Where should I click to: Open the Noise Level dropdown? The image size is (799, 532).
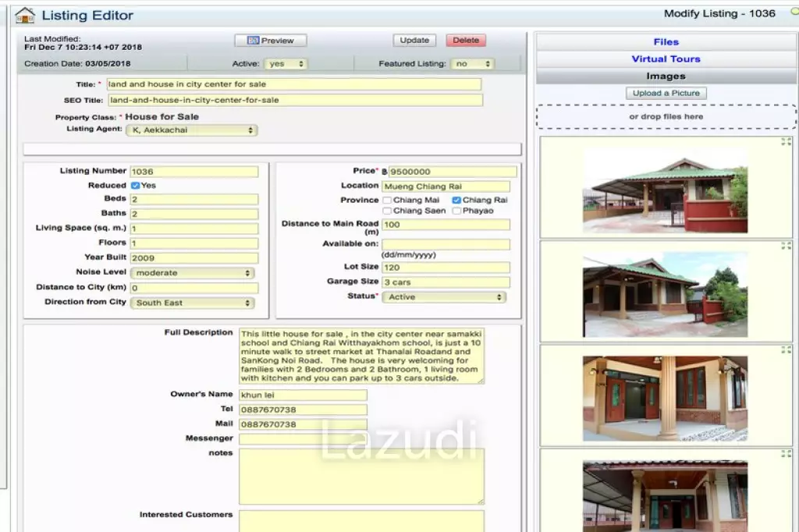[x=192, y=273]
